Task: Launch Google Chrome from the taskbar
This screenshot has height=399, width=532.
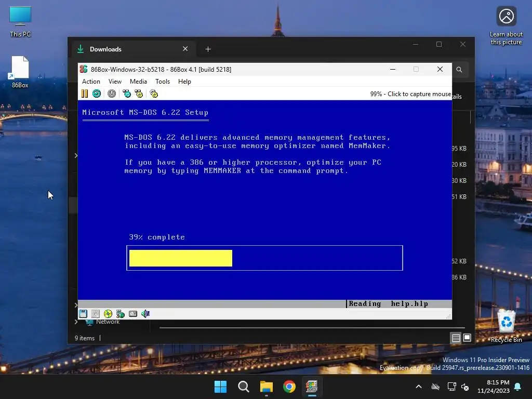Action: (289, 387)
